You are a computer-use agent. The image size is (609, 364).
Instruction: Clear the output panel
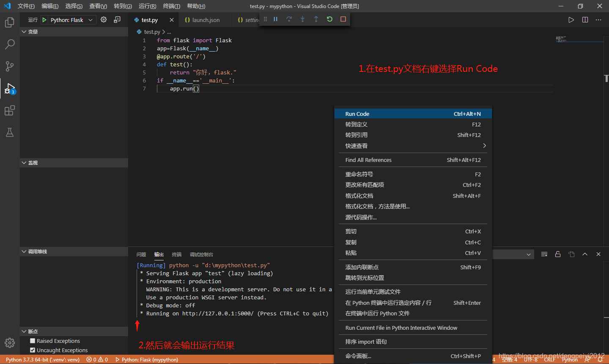click(544, 254)
